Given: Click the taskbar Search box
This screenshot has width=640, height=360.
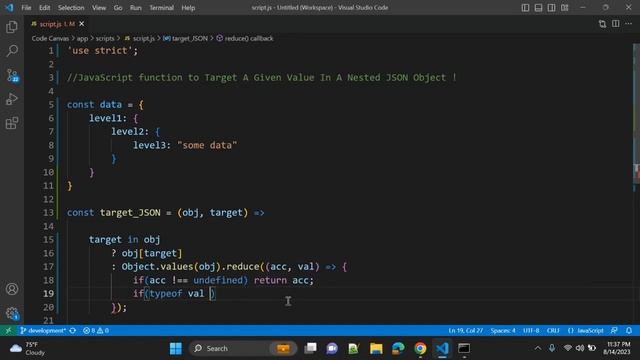Looking at the screenshot, I should 242,349.
